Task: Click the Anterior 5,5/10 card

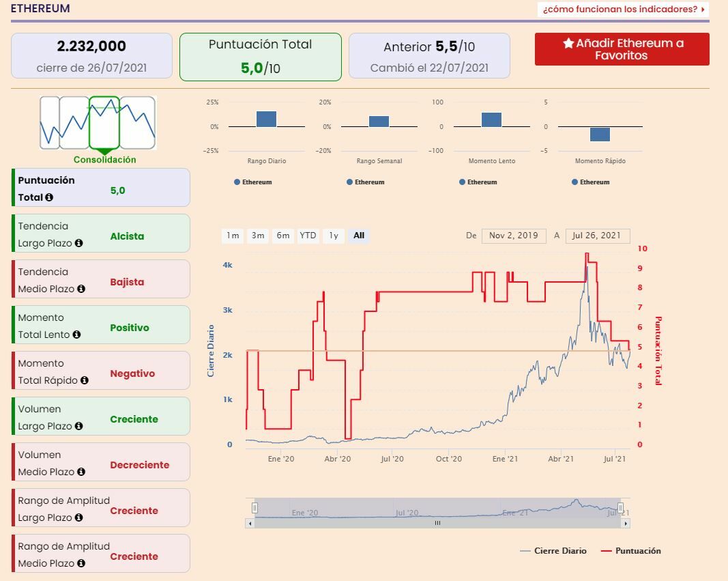Action: (x=429, y=56)
